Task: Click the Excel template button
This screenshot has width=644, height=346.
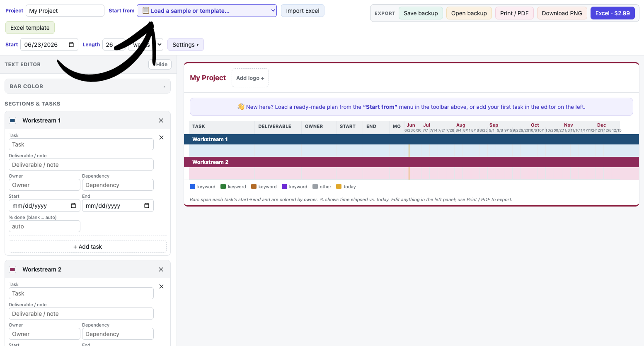Action: tap(30, 28)
